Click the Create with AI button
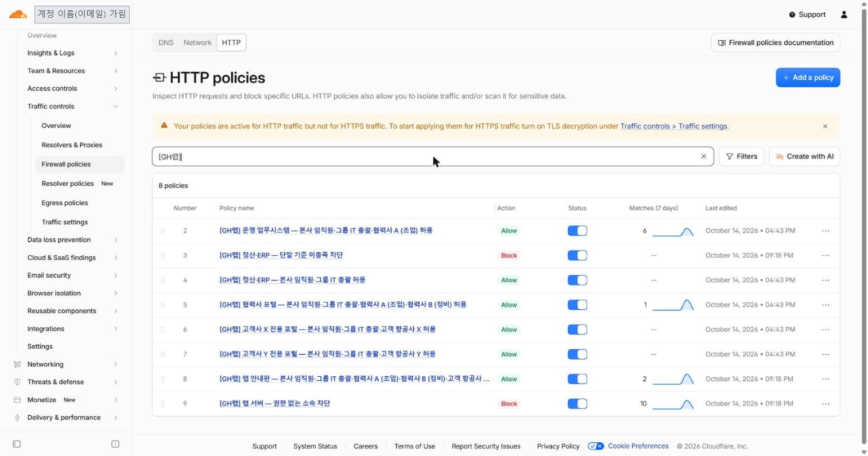Viewport: 868px width, 456px height. 804,157
